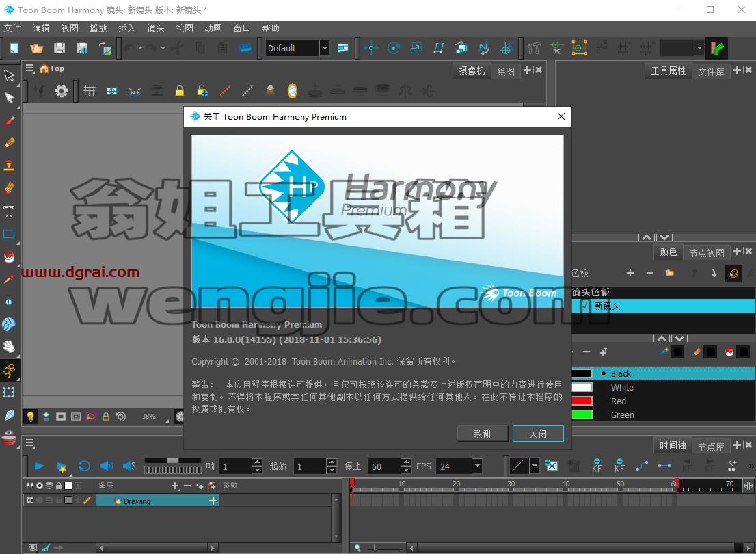Open the FPS 24 dropdown
Viewport: 756px width, 554px height.
click(x=477, y=466)
